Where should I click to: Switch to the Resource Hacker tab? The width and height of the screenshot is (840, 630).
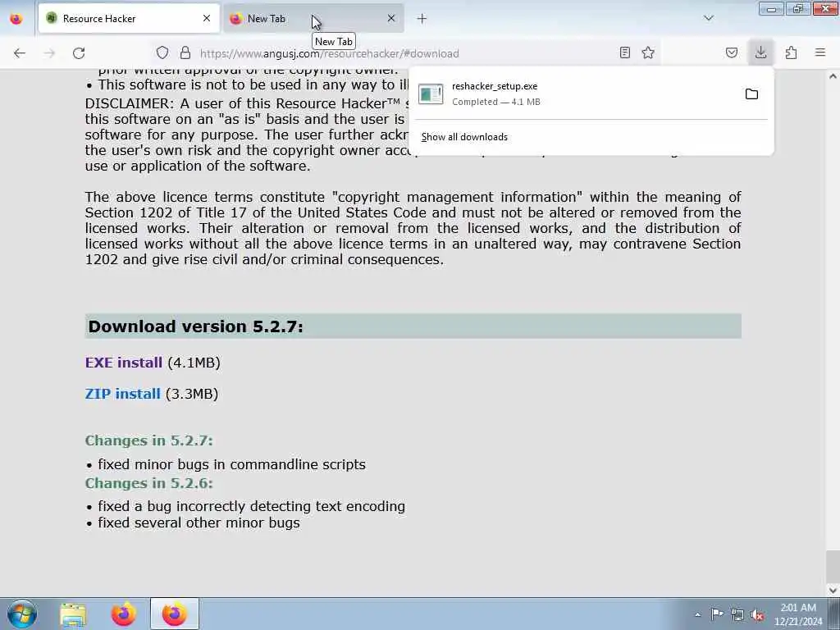coord(129,19)
